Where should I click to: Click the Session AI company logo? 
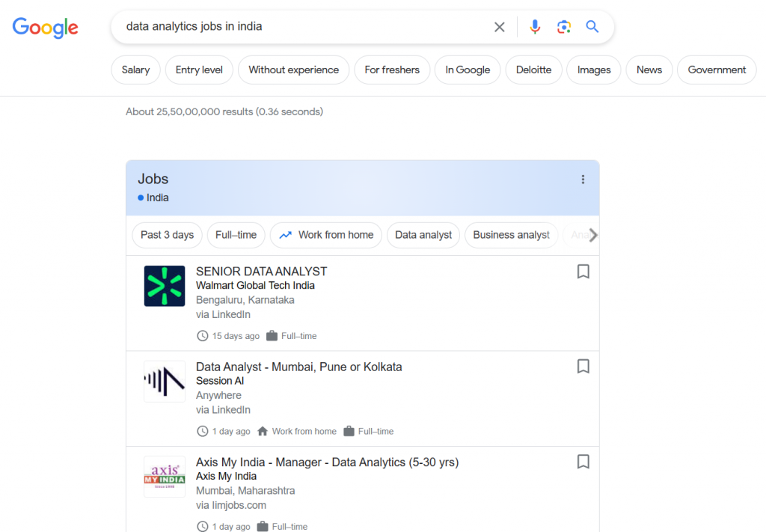(x=165, y=381)
